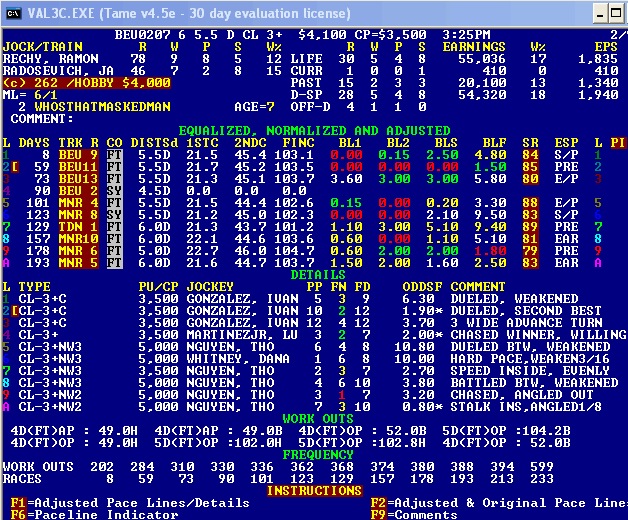This screenshot has width=628, height=520.
Task: Select track cell BEU 9 in line 1
Action: click(78, 155)
